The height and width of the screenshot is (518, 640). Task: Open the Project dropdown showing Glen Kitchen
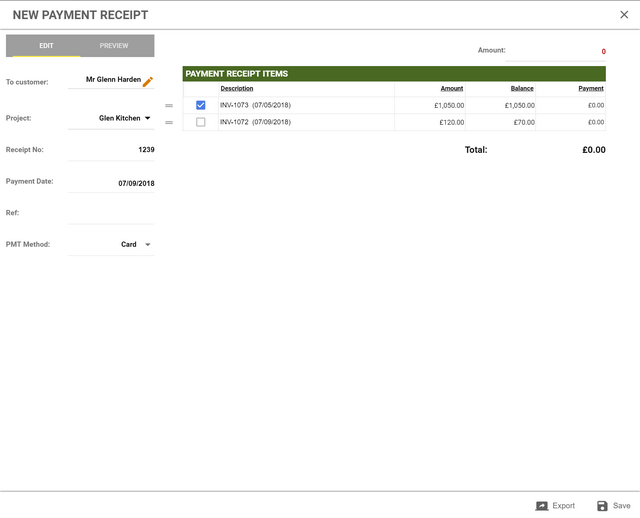(111, 118)
